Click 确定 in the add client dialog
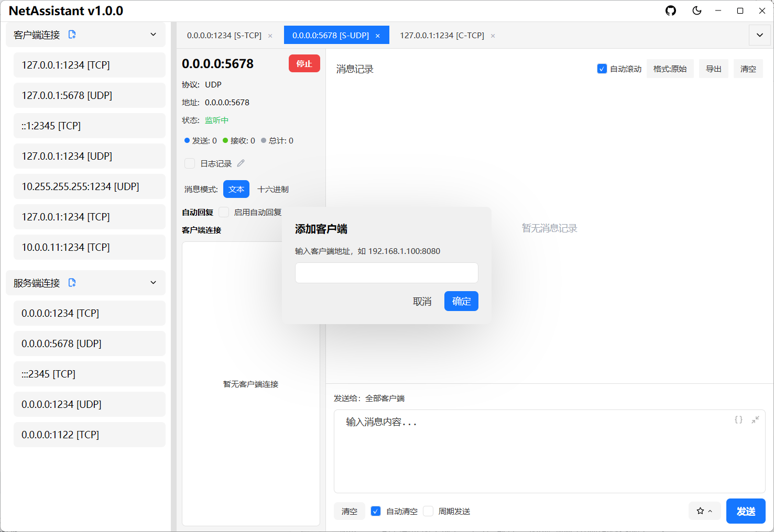 (x=461, y=301)
